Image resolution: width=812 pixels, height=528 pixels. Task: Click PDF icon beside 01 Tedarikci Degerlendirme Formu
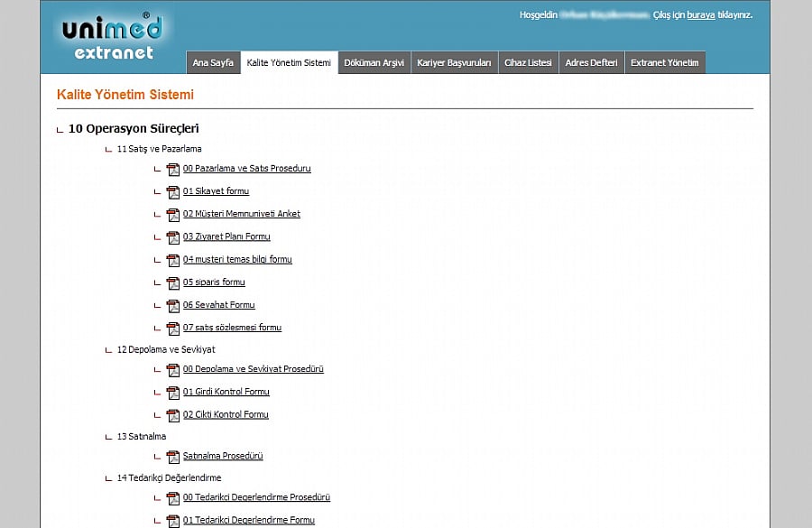coord(173,522)
